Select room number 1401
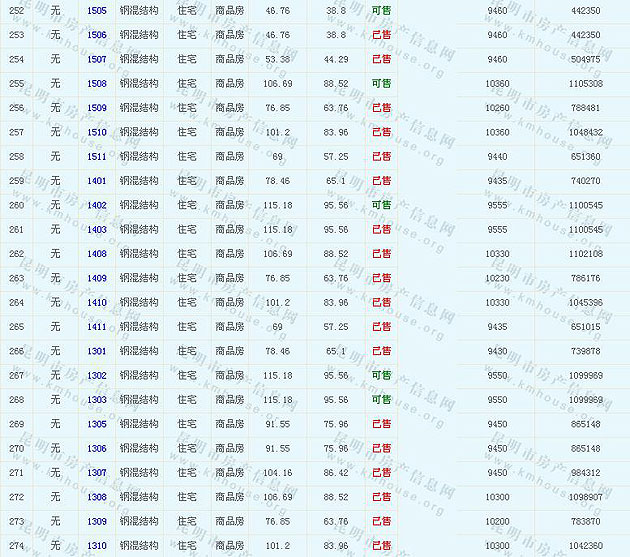Image resolution: width=630 pixels, height=557 pixels. click(97, 181)
